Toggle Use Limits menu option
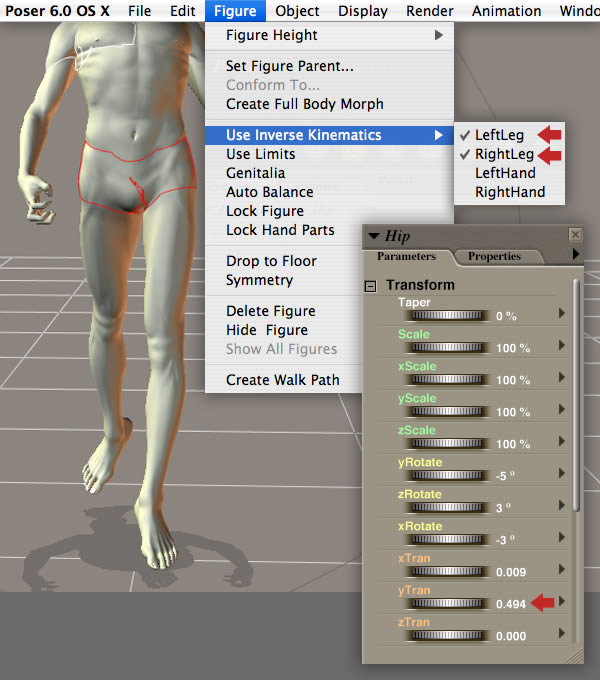The image size is (600, 680). pyautogui.click(x=329, y=154)
